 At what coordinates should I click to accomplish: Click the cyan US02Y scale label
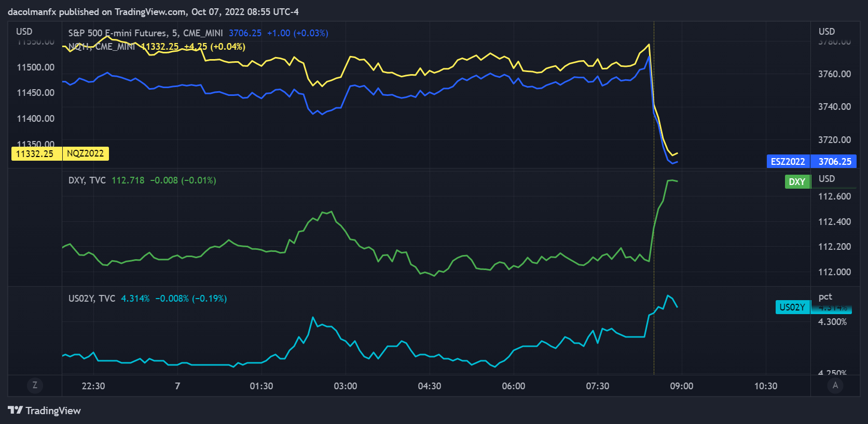tap(792, 307)
